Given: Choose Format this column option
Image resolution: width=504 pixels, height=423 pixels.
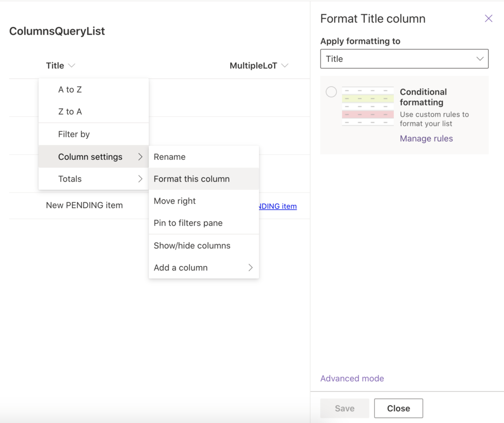Looking at the screenshot, I should click(191, 179).
